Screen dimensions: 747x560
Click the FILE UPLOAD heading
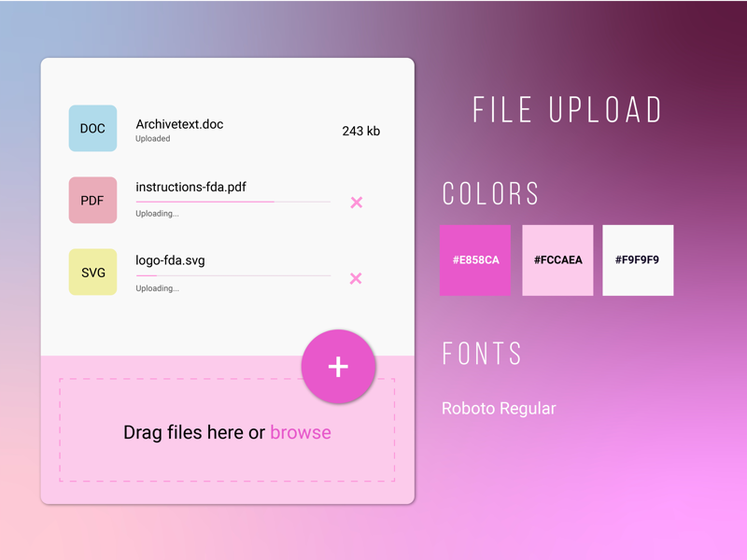click(x=567, y=108)
